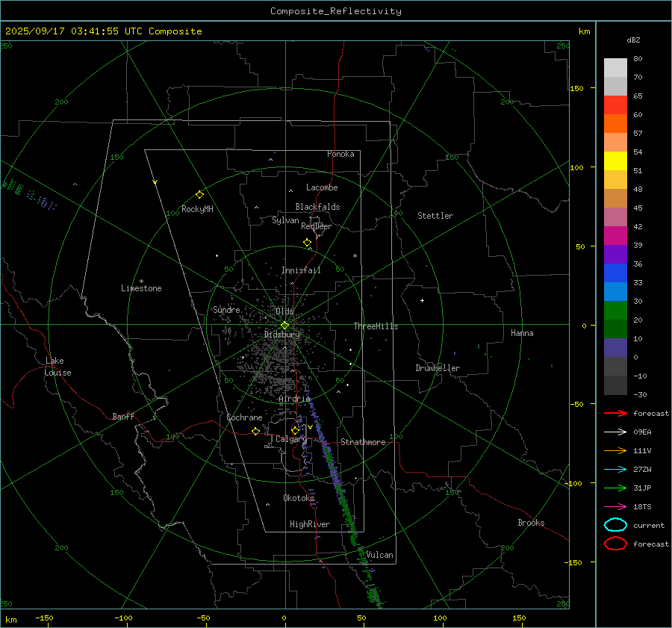Click the red forecast arrow in legend
Screen dimensions: 672x628
[615, 413]
